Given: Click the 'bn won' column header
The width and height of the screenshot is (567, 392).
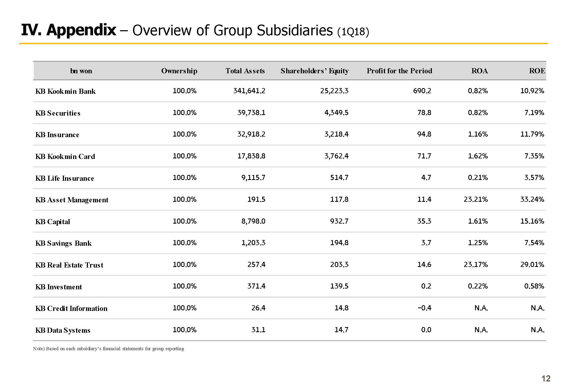Looking at the screenshot, I should [81, 71].
